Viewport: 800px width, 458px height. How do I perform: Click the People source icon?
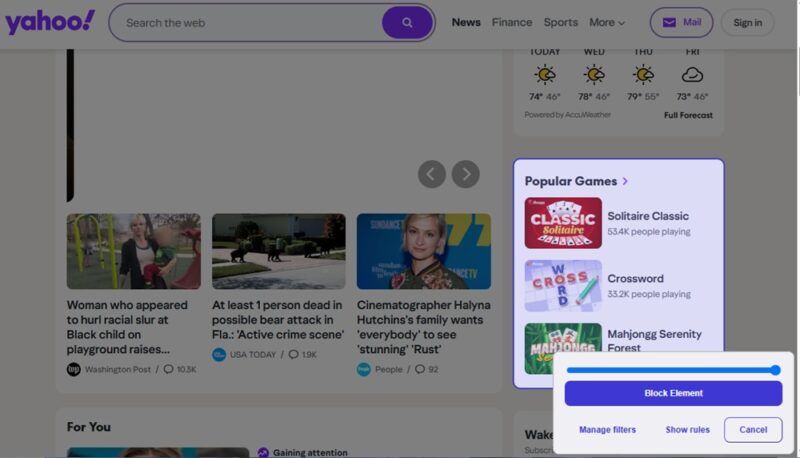pyautogui.click(x=364, y=369)
